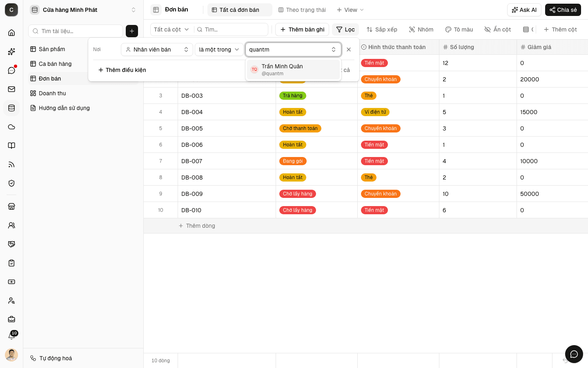588x368 pixels.
Task: Open Doanh thu in sidebar
Action: click(x=52, y=93)
